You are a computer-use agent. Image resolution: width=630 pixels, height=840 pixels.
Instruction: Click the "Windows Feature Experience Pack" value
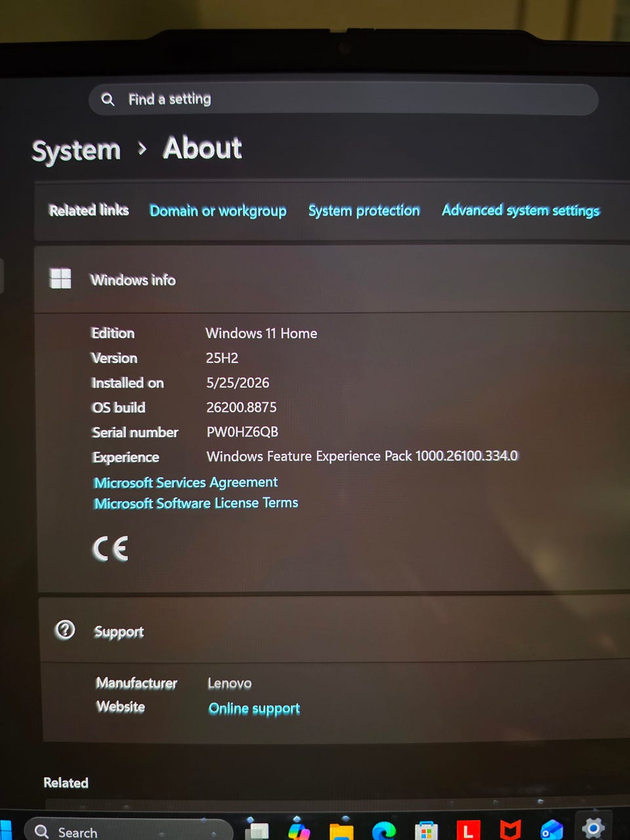362,456
